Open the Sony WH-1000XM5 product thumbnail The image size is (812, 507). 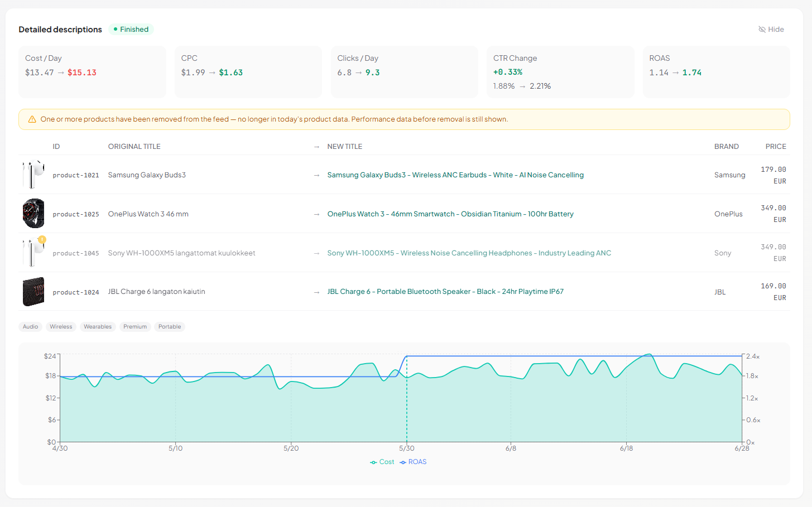click(33, 253)
